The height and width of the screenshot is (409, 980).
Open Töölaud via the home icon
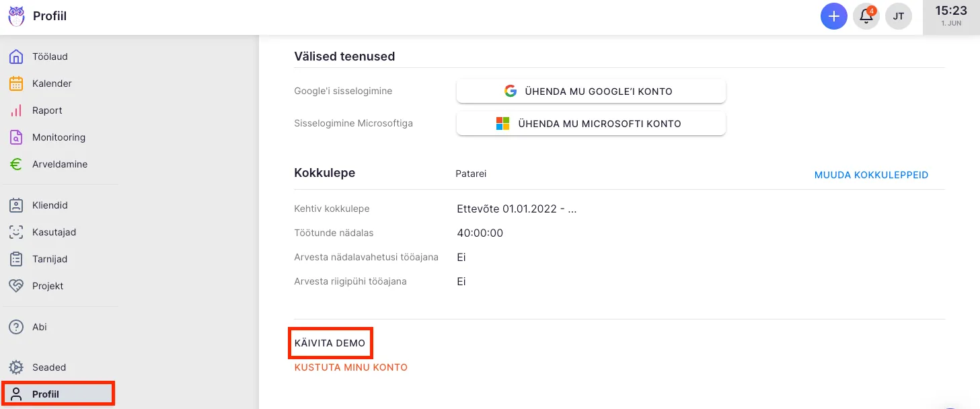[x=16, y=57]
